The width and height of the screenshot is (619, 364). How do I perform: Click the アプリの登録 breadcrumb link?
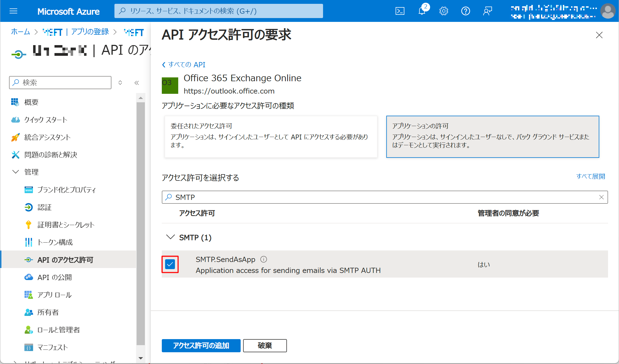click(x=90, y=32)
